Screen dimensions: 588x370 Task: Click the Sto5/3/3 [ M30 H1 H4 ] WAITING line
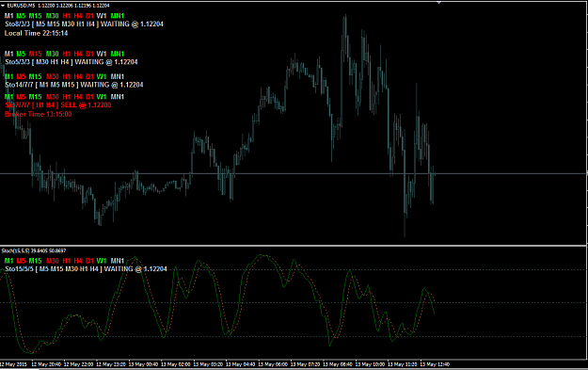tap(71, 62)
